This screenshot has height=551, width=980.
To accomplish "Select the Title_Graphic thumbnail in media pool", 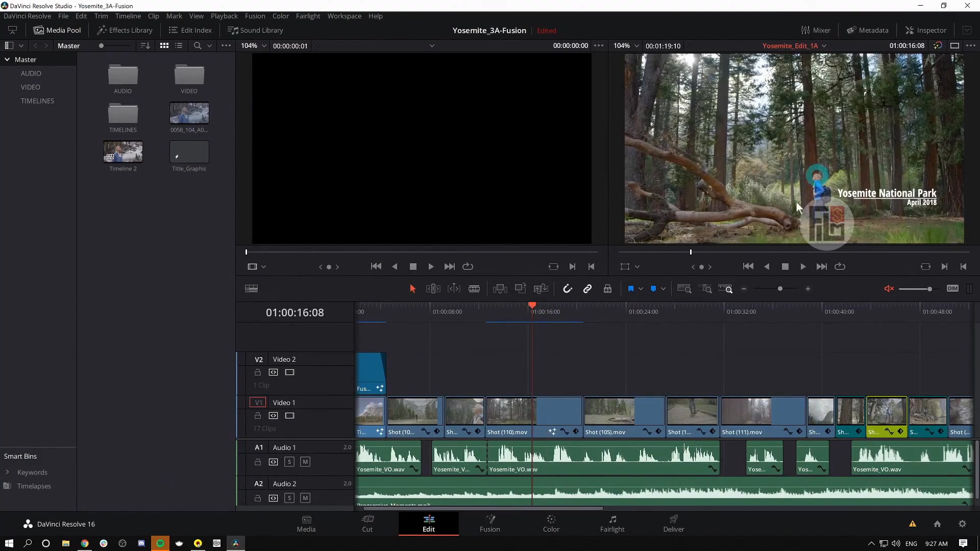I will 189,152.
